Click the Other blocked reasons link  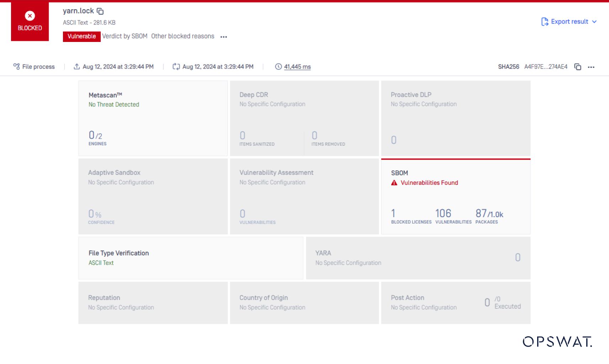point(182,36)
